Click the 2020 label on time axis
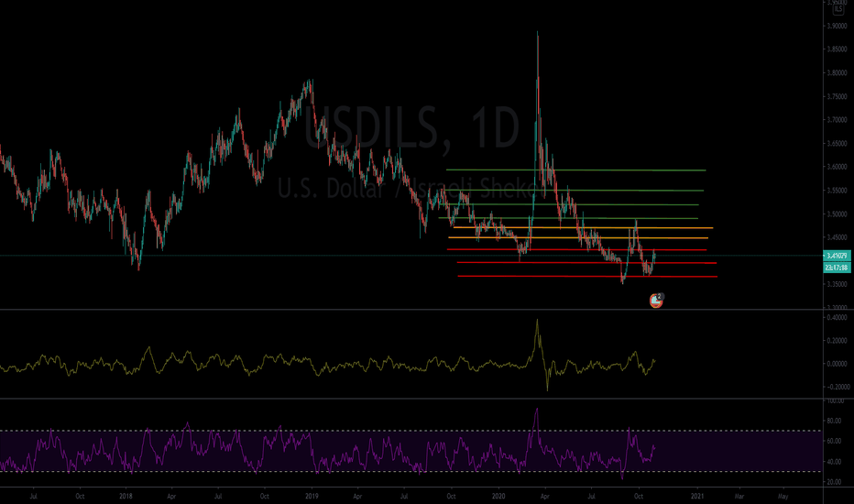Image resolution: width=854 pixels, height=504 pixels. pyautogui.click(x=498, y=497)
